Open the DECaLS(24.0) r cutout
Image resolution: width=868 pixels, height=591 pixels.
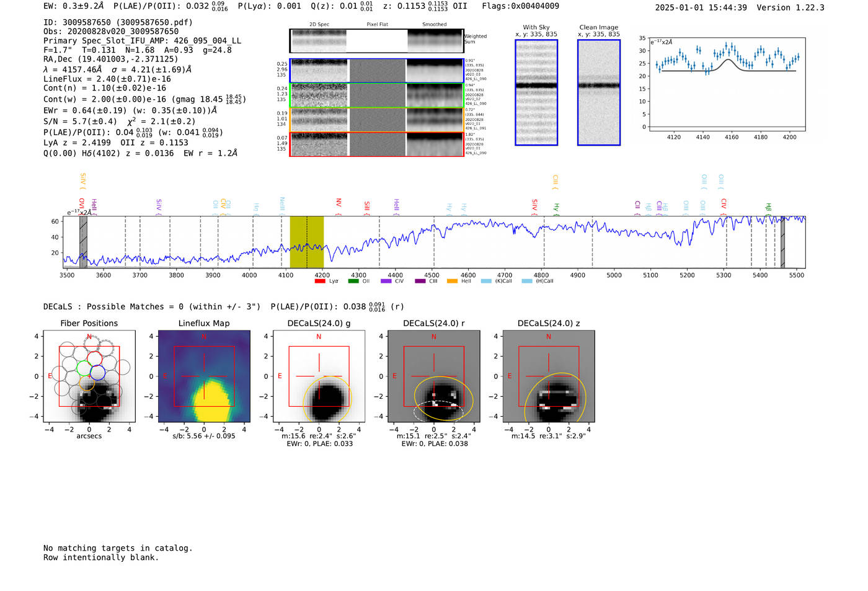[x=433, y=377]
